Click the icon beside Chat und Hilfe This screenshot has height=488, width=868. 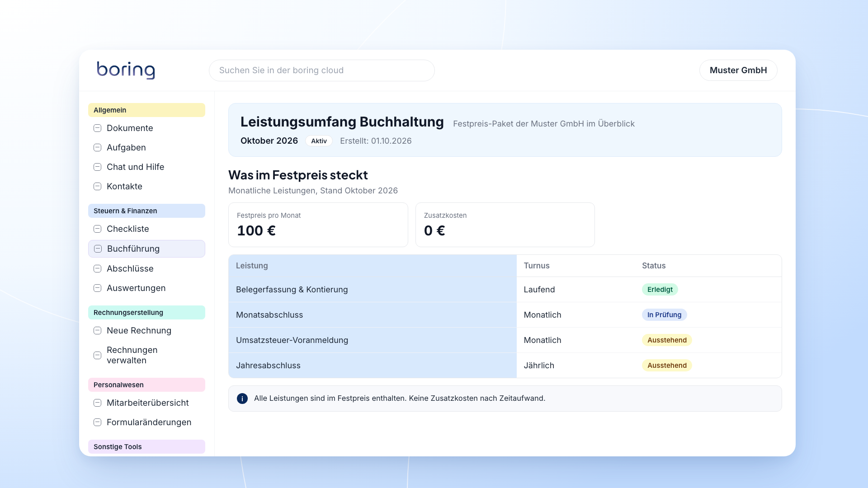[x=97, y=167]
